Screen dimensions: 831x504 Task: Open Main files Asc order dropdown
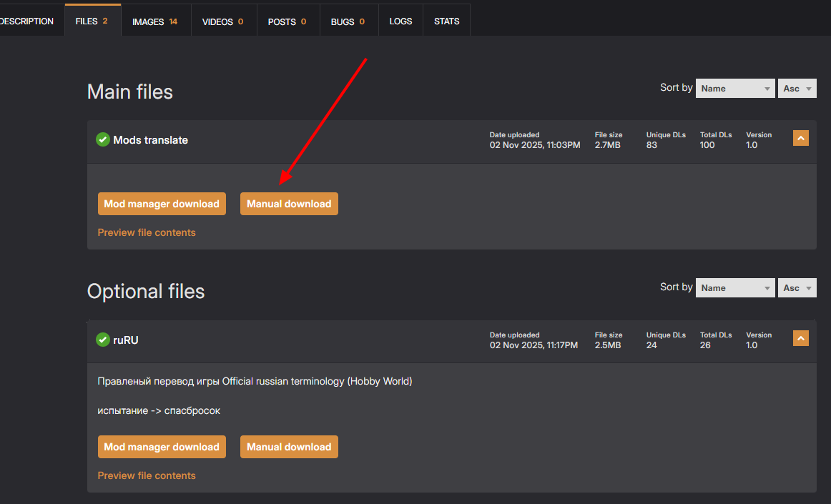[x=797, y=89]
